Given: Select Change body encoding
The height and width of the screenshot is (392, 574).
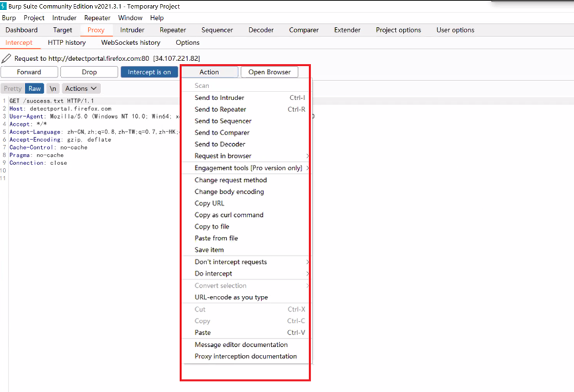Looking at the screenshot, I should tap(246, 192).
